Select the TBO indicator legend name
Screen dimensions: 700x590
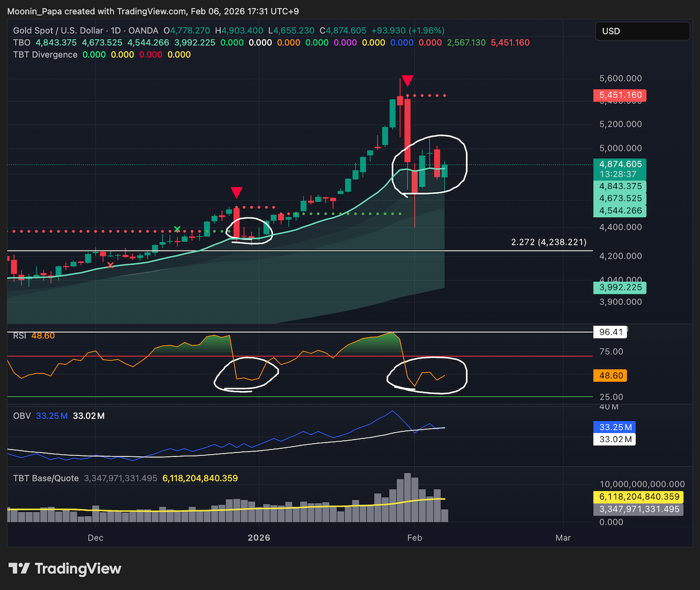pyautogui.click(x=22, y=43)
